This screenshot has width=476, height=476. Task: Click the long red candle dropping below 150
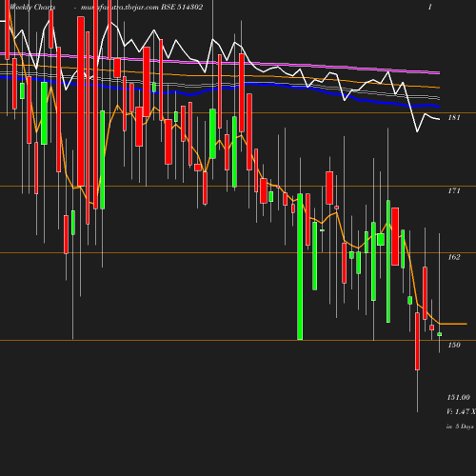pos(417,341)
